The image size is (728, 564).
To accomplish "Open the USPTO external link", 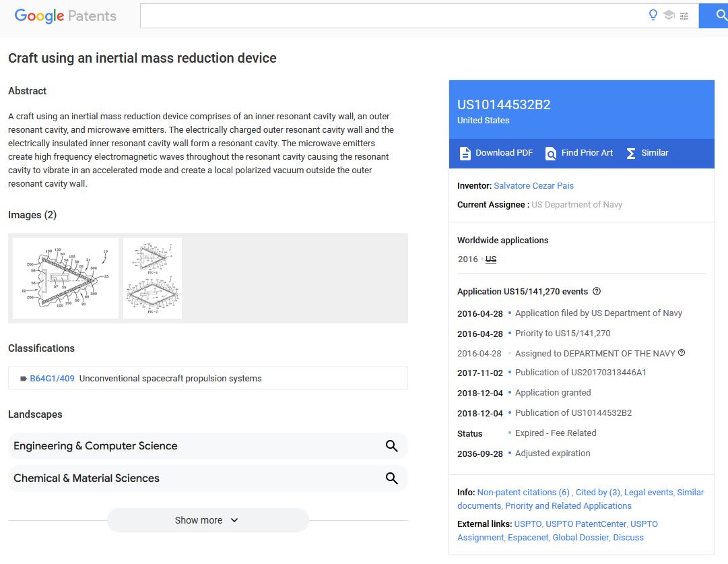I will tap(527, 524).
